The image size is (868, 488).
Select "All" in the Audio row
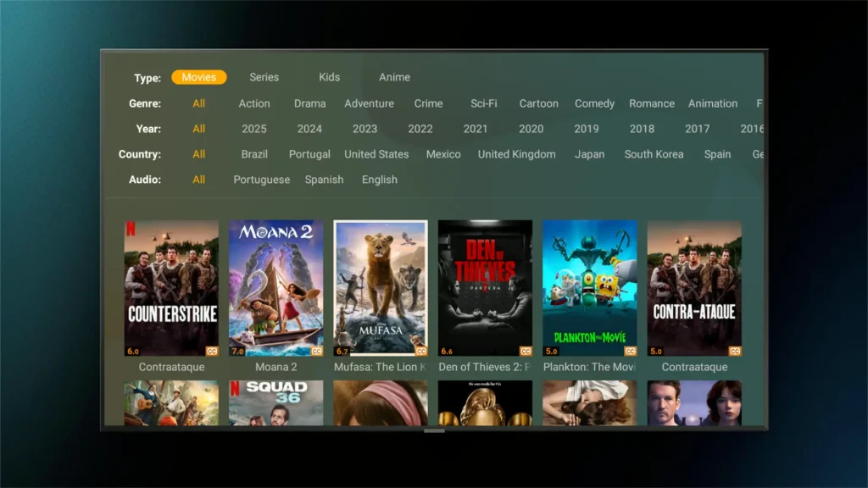pos(198,180)
